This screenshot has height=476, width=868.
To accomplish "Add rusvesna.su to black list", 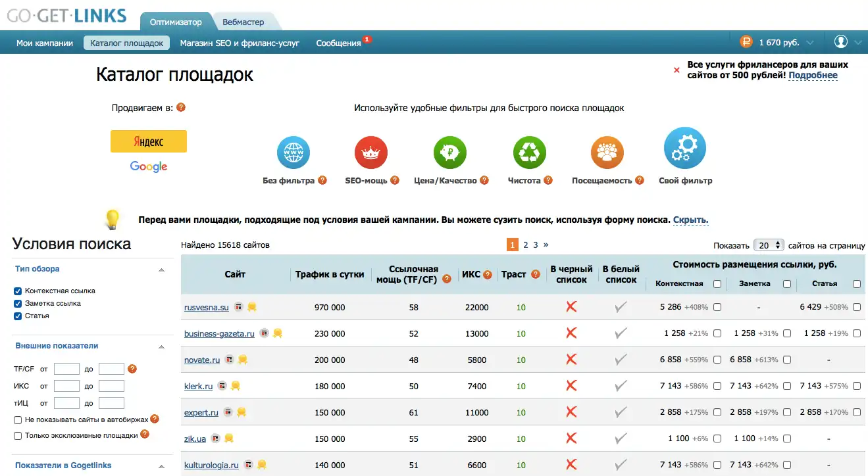I will click(571, 307).
